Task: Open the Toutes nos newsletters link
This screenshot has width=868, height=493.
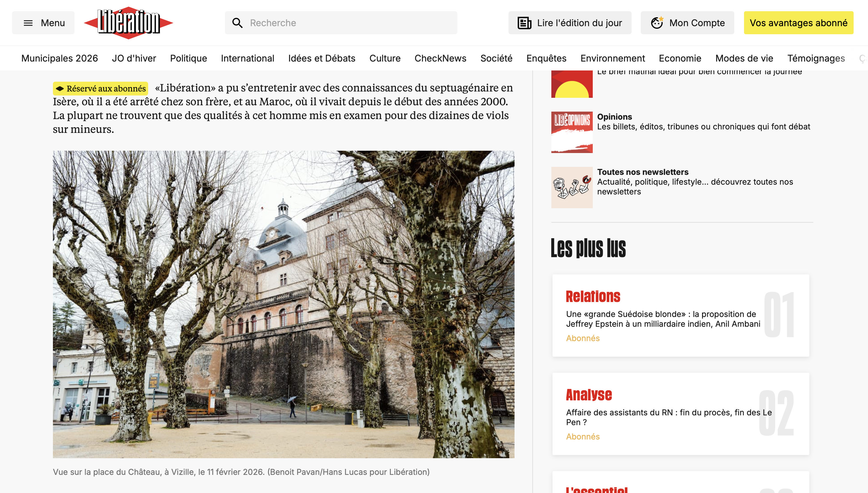Action: tap(643, 172)
